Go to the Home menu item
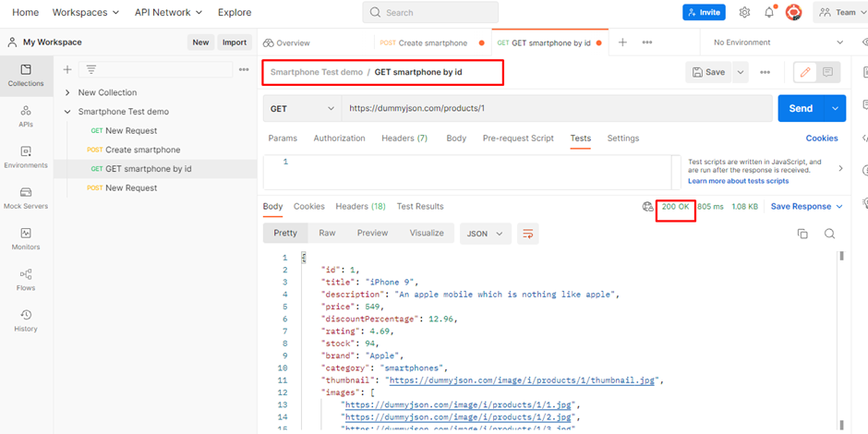Image resolution: width=868 pixels, height=434 pixels. (26, 12)
